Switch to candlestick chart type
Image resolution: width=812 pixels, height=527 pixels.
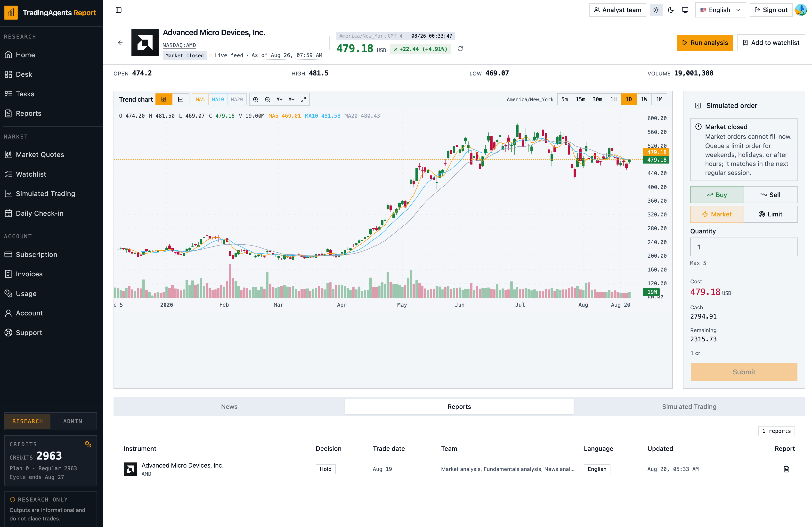coord(164,99)
